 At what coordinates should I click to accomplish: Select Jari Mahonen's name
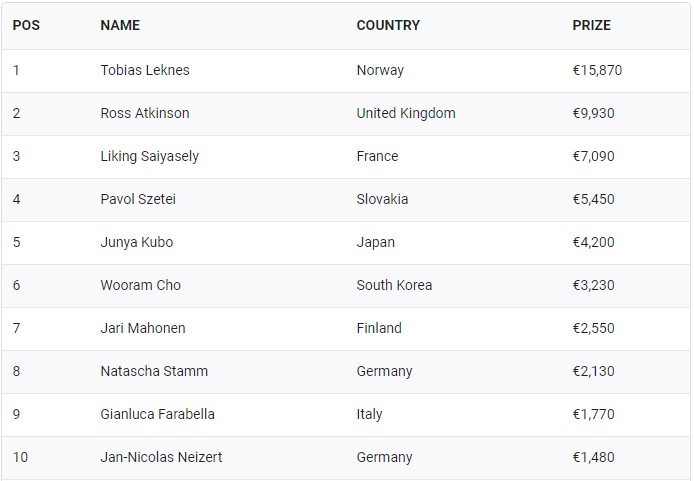pyautogui.click(x=143, y=329)
